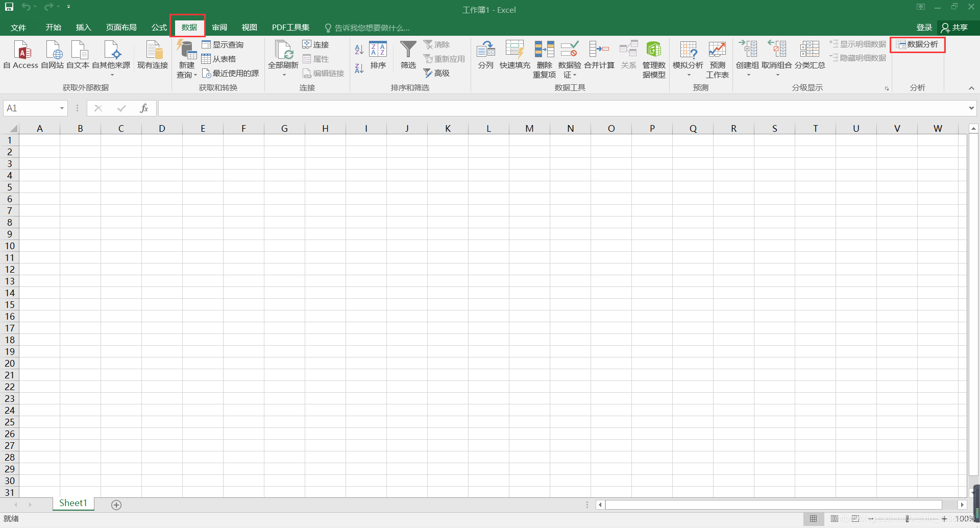Click 分列 text to columns
The image size is (980, 528).
pos(485,55)
